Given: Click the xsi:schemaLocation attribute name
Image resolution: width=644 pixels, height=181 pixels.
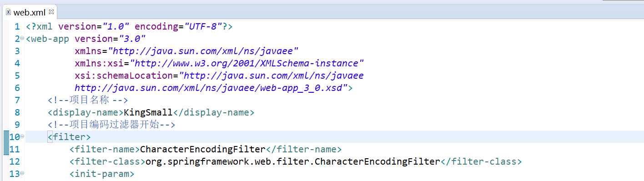Looking at the screenshot, I should point(124,75).
